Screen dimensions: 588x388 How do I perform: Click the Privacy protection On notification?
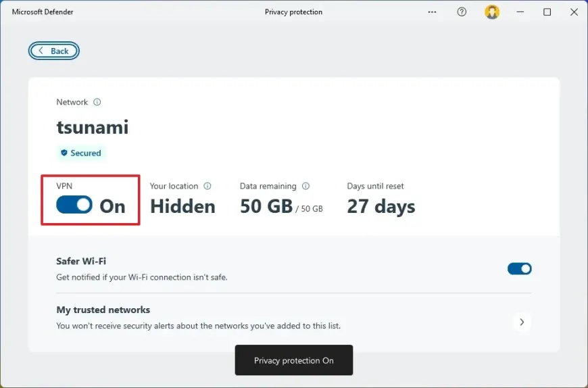[294, 360]
